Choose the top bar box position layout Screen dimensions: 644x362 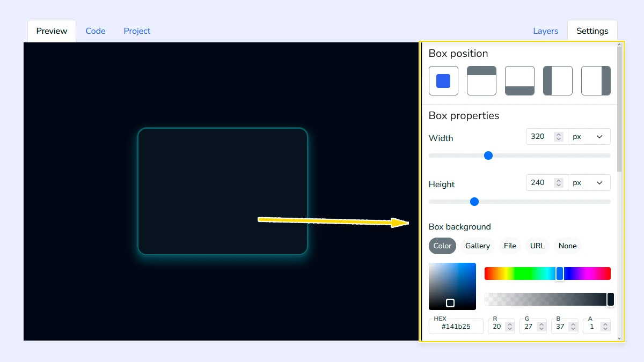tap(481, 80)
